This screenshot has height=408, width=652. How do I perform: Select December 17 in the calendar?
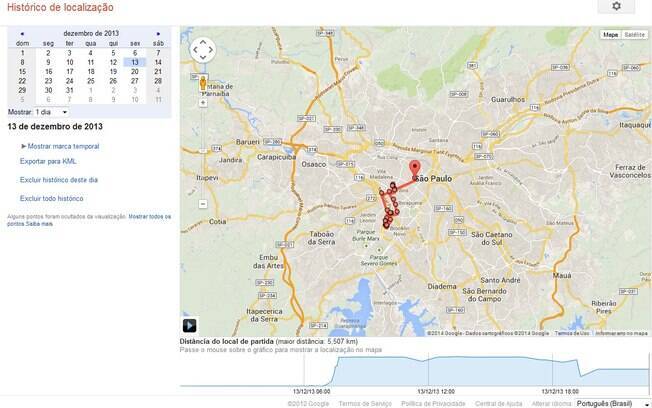[x=69, y=72]
